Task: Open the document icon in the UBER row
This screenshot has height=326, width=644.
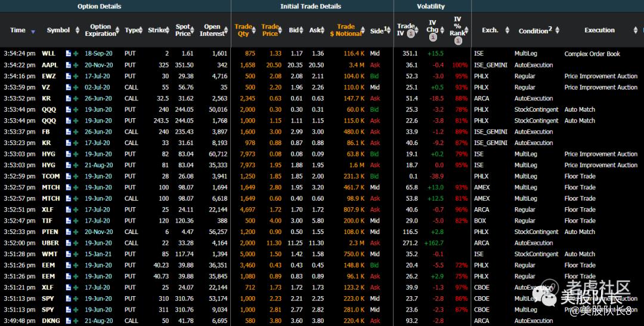Action: (68, 242)
